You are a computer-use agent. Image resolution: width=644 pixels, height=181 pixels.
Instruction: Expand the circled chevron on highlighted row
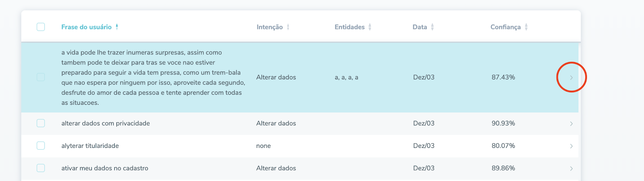571,77
